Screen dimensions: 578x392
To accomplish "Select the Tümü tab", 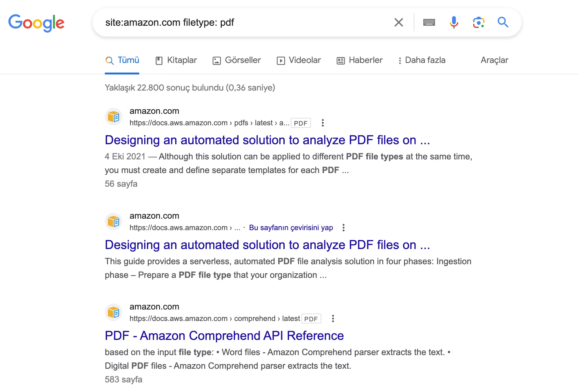I will [122, 60].
